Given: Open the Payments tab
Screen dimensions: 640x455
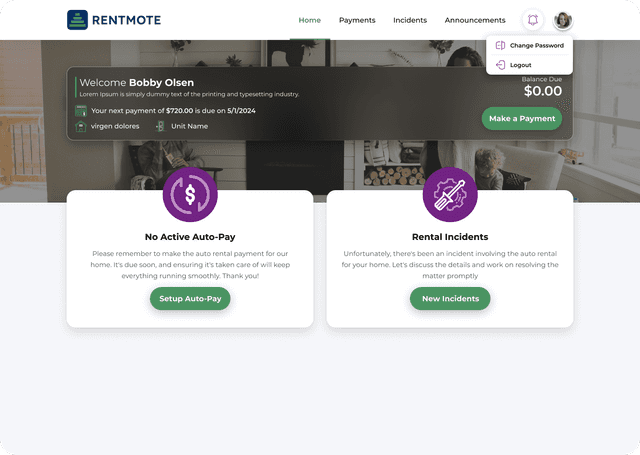Looking at the screenshot, I should coord(357,20).
